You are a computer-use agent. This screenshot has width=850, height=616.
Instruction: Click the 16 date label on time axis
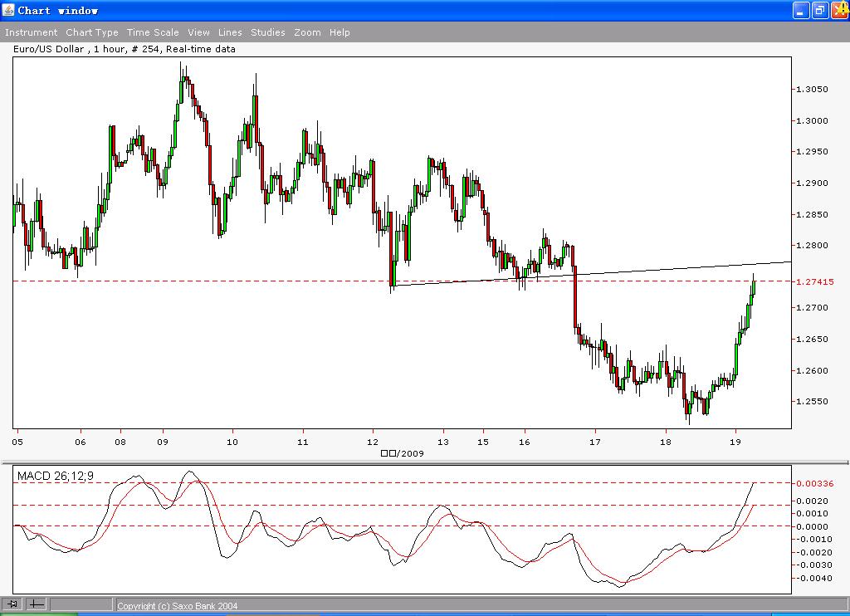click(x=525, y=442)
